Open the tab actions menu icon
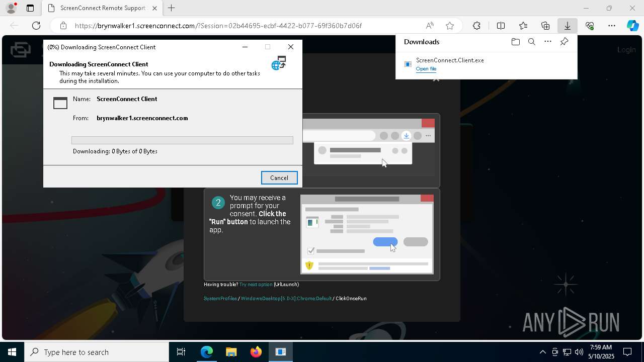 point(30,8)
